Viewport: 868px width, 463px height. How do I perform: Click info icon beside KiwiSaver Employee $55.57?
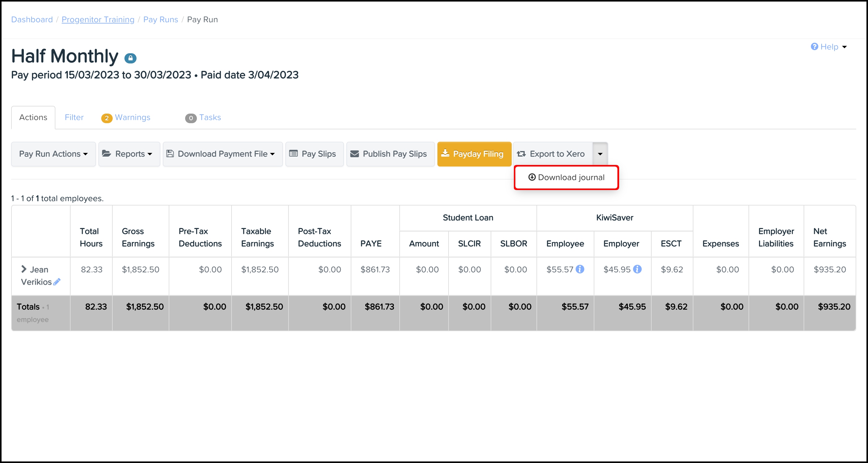click(580, 269)
